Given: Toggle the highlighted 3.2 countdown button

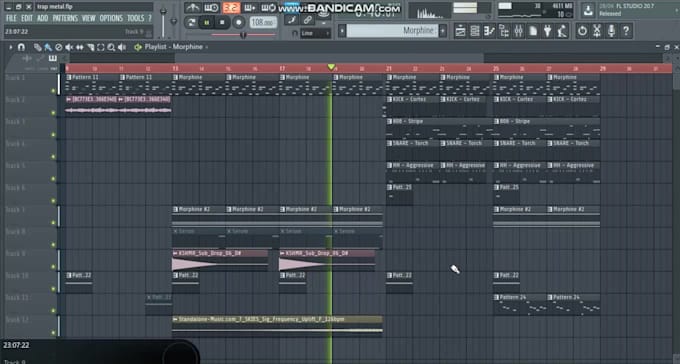Looking at the screenshot, I should pyautogui.click(x=232, y=8).
